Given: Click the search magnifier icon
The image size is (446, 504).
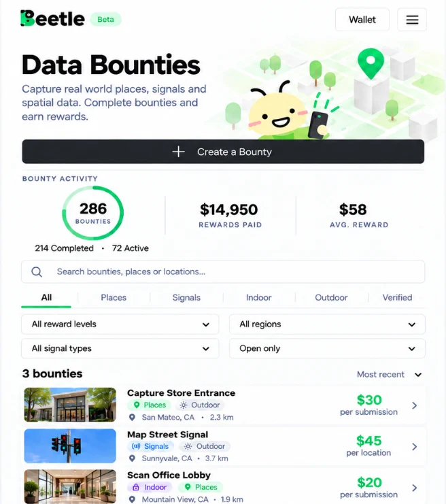Looking at the screenshot, I should click(37, 272).
